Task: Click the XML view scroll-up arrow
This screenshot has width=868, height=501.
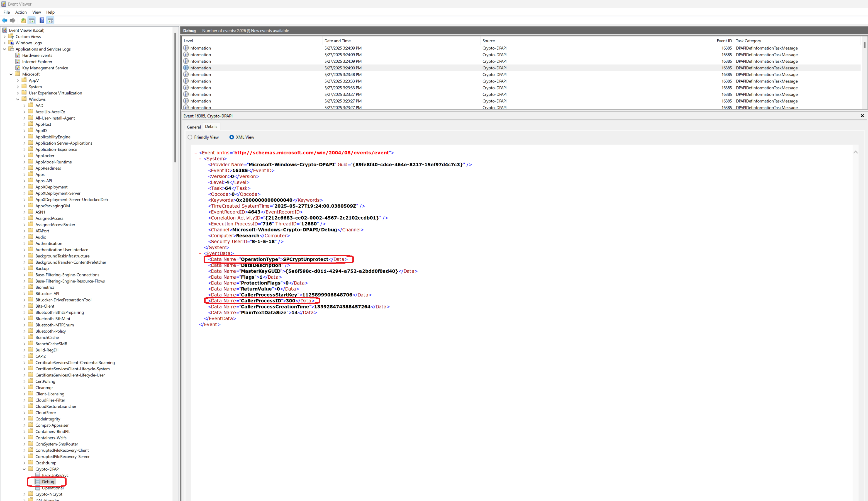Action: click(x=855, y=152)
